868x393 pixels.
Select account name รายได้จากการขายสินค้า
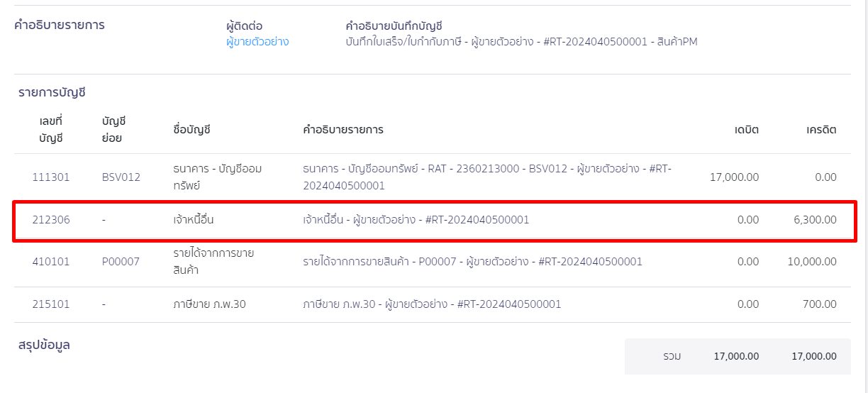coord(213,262)
